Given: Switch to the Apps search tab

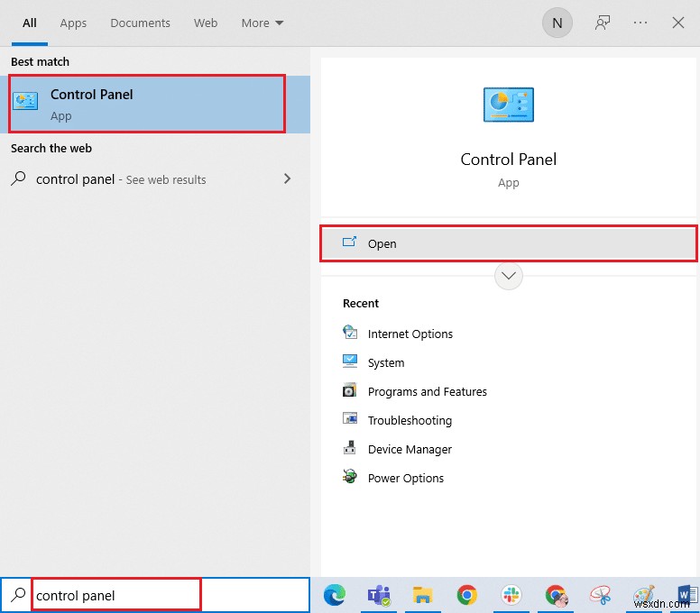Looking at the screenshot, I should (73, 23).
